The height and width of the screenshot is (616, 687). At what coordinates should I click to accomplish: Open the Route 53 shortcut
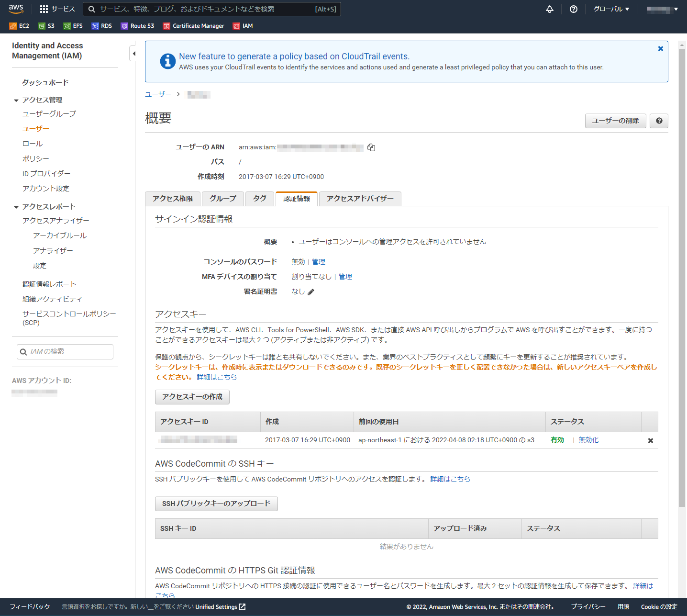(x=138, y=26)
